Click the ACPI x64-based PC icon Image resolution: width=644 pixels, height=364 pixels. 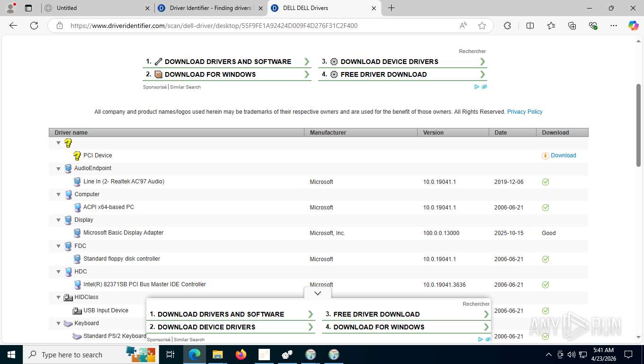click(77, 207)
